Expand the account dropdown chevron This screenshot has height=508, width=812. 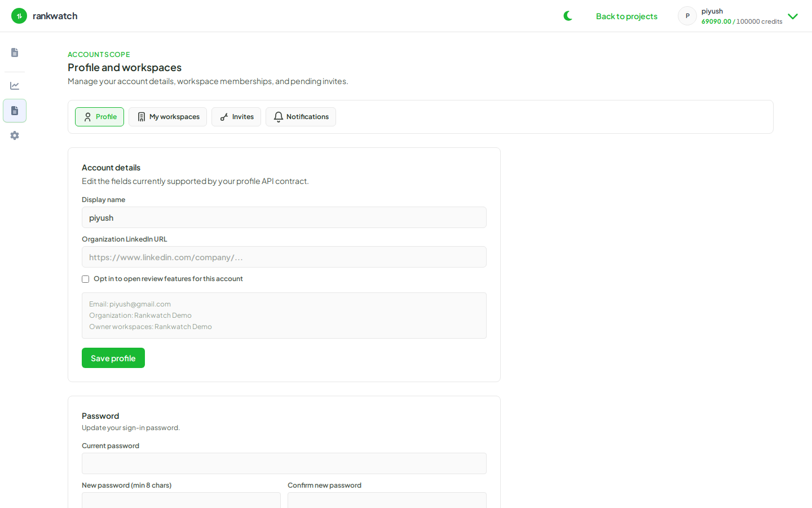793,16
